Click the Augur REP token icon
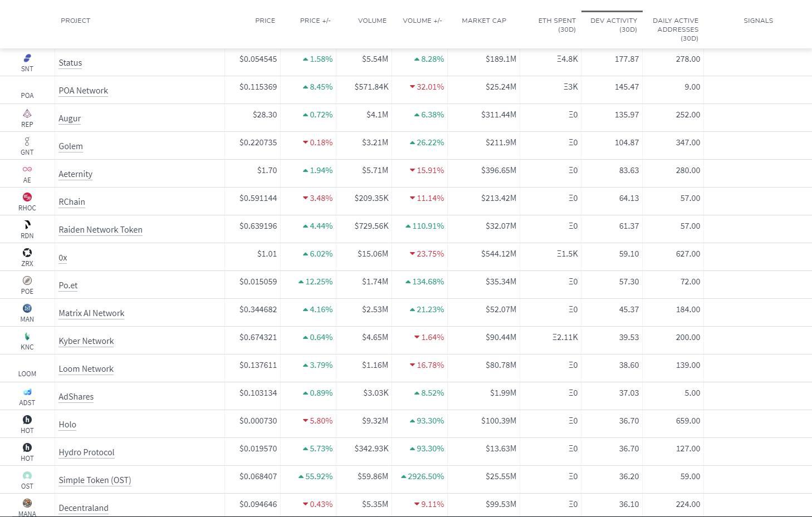 tap(27, 114)
